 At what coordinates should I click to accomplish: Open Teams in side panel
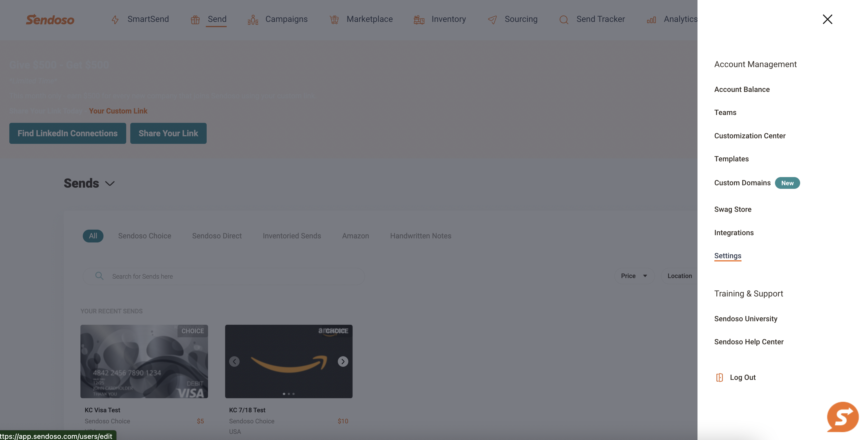(x=725, y=112)
